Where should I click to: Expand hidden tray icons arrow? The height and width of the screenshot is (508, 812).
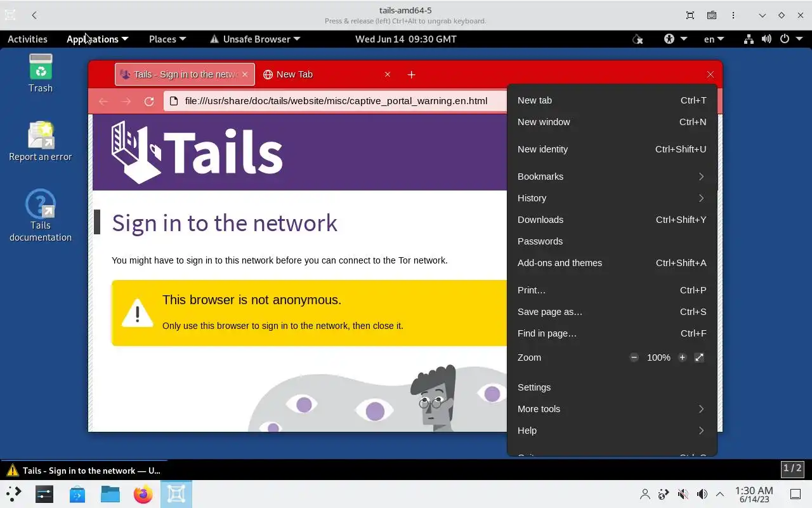click(x=720, y=494)
